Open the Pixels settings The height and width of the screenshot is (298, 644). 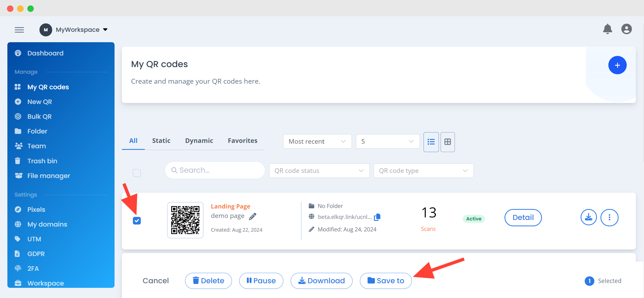pyautogui.click(x=36, y=209)
